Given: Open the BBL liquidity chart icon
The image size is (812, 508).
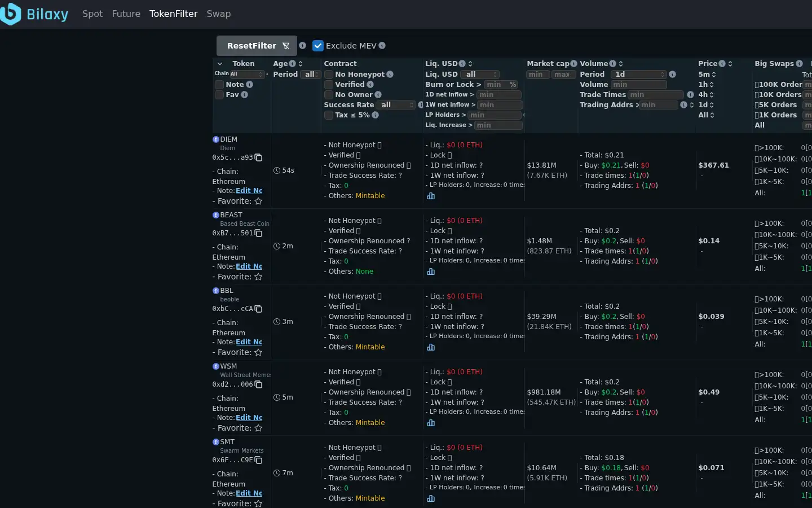Looking at the screenshot, I should 431,347.
